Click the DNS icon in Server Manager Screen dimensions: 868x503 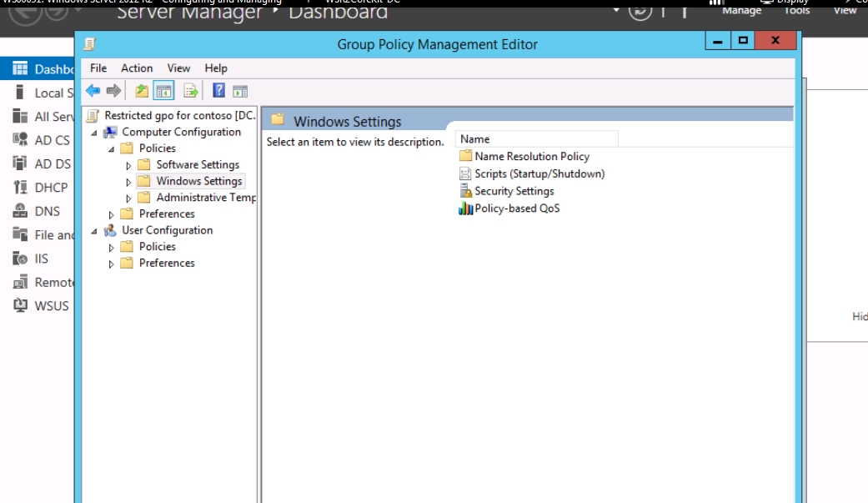pos(20,210)
